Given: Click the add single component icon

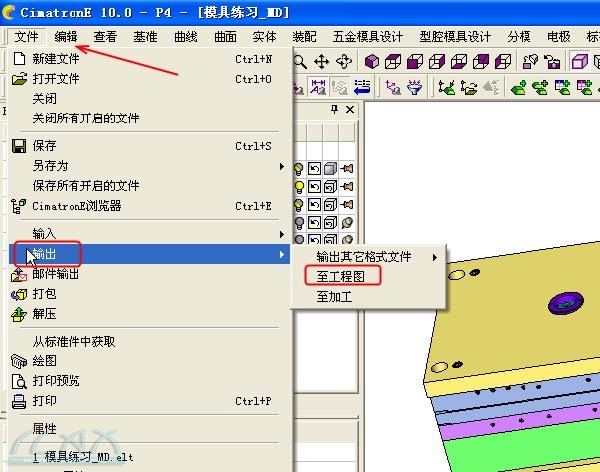Looking at the screenshot, I should click(x=518, y=87).
